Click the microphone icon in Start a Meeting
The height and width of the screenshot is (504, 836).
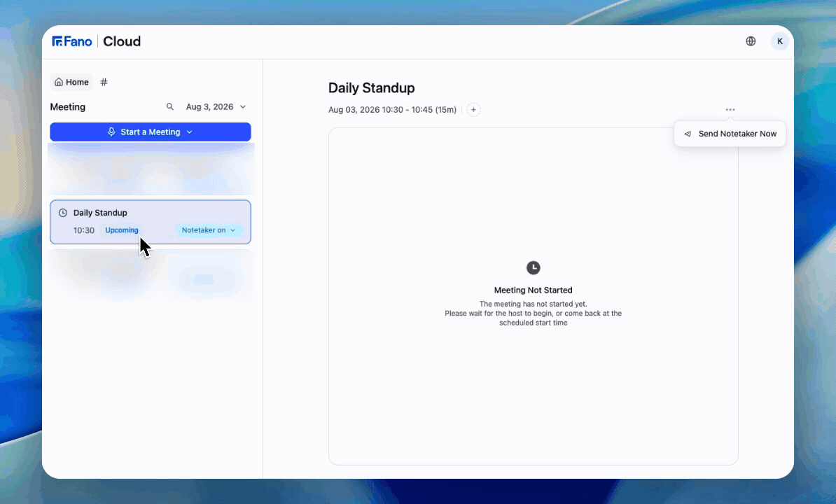(x=111, y=132)
